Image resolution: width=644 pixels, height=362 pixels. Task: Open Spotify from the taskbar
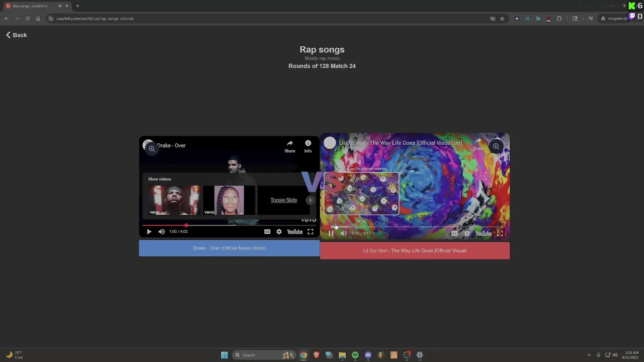[x=355, y=355]
